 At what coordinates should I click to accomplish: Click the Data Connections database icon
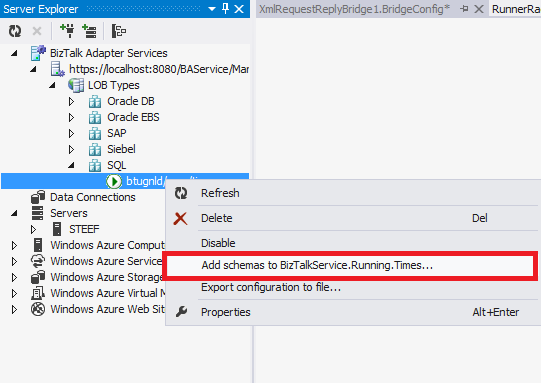pos(38,197)
